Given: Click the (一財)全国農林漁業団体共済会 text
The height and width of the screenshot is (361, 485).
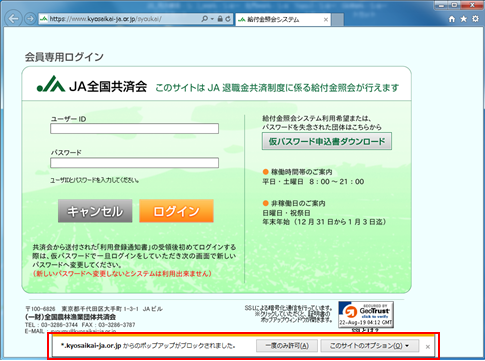Looking at the screenshot, I should coord(70,317).
